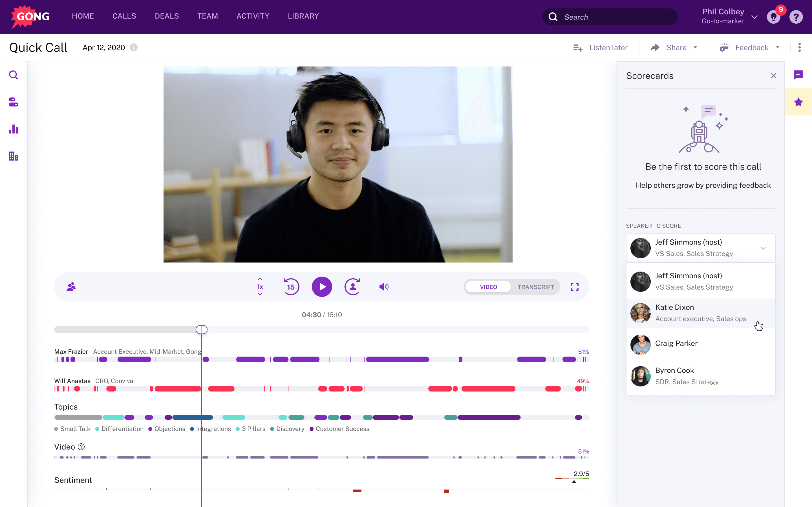Screen dimensions: 812x507
Task: Mute the volume speaker icon
Action: tap(384, 287)
